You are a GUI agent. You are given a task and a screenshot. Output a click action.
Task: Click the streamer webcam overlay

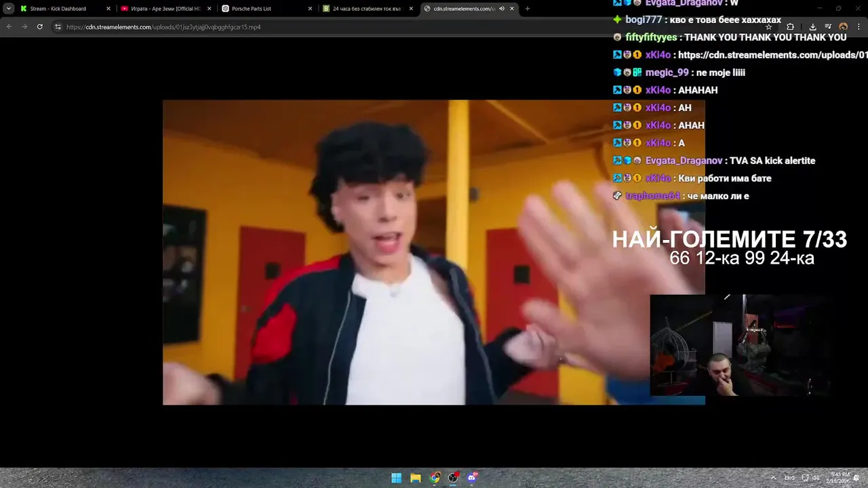point(741,345)
